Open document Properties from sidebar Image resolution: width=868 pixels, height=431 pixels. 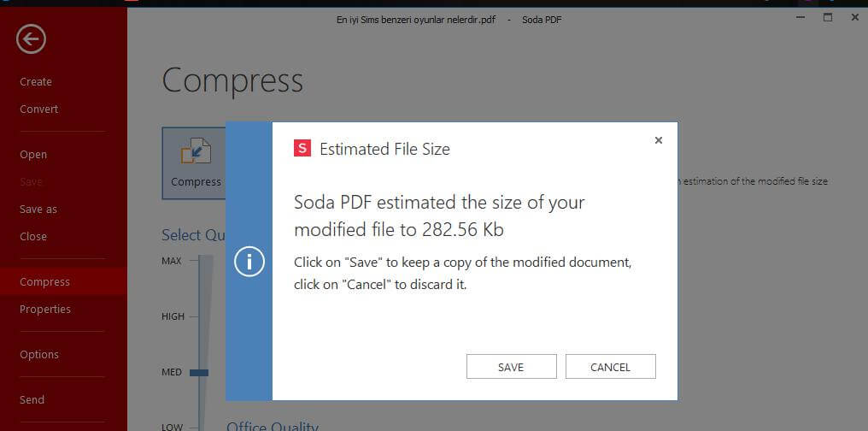pos(44,309)
